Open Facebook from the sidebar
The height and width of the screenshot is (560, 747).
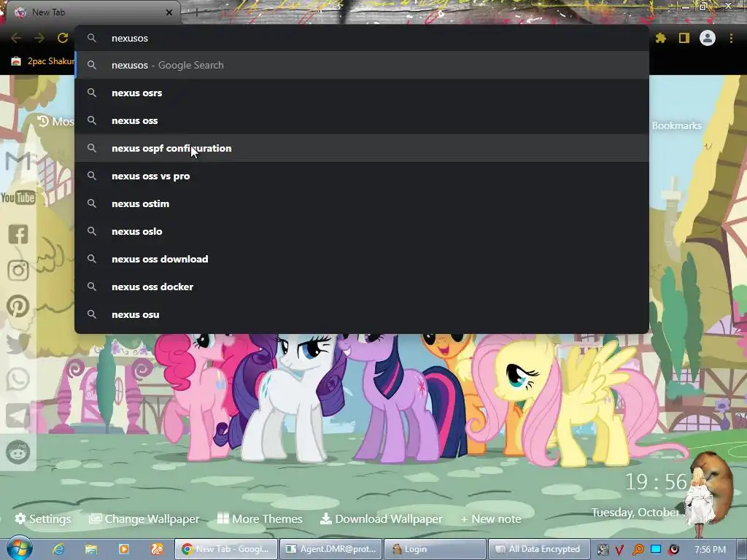point(18,234)
